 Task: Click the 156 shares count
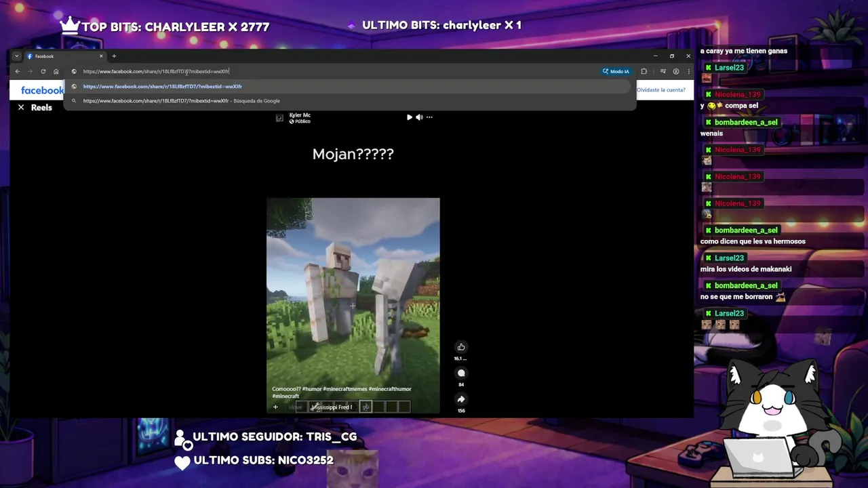pyautogui.click(x=461, y=411)
